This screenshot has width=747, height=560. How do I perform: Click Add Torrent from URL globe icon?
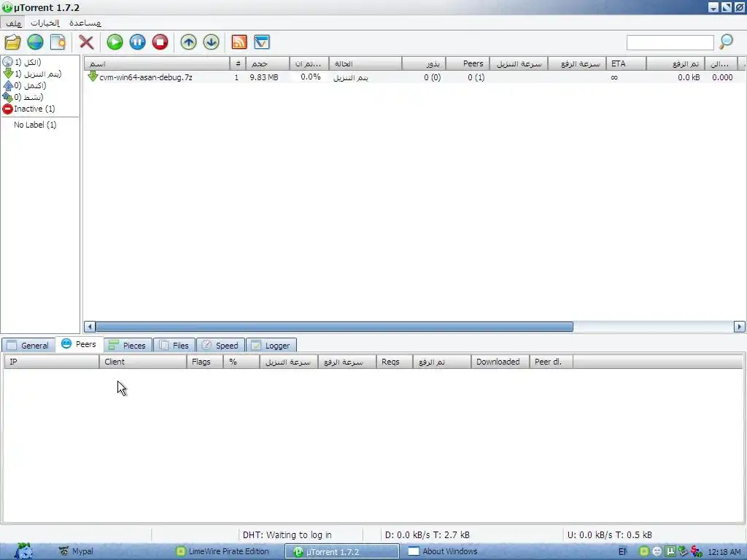(x=35, y=42)
